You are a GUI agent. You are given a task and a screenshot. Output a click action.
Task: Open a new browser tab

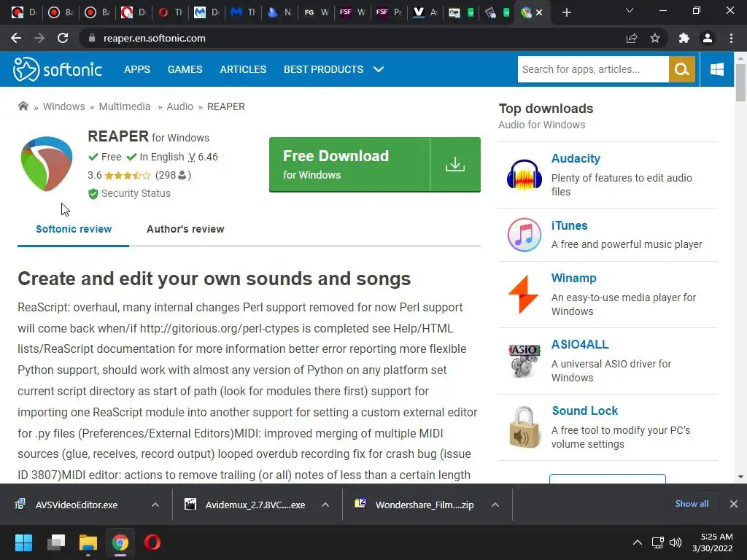566,13
